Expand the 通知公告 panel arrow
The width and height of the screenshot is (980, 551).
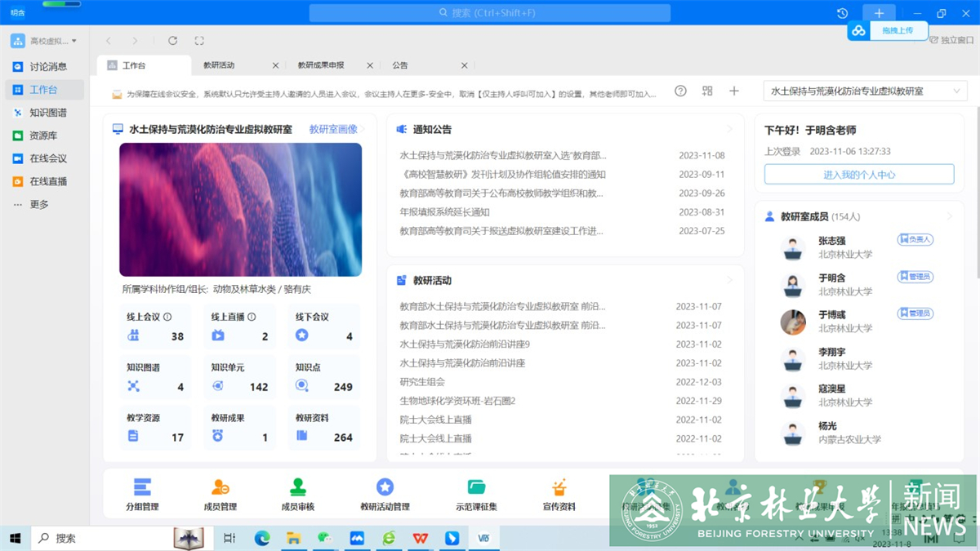729,130
